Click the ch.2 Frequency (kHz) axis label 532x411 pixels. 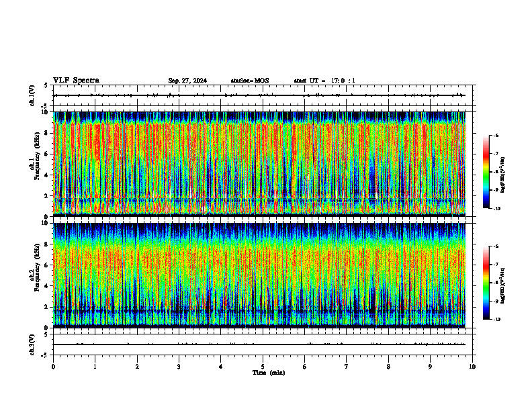point(36,267)
